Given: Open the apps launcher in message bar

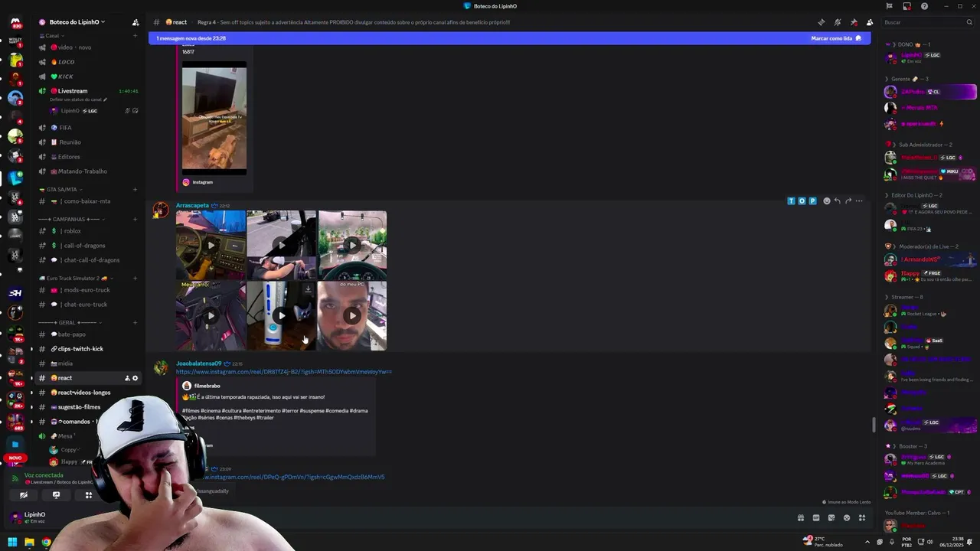Looking at the screenshot, I should (x=862, y=518).
